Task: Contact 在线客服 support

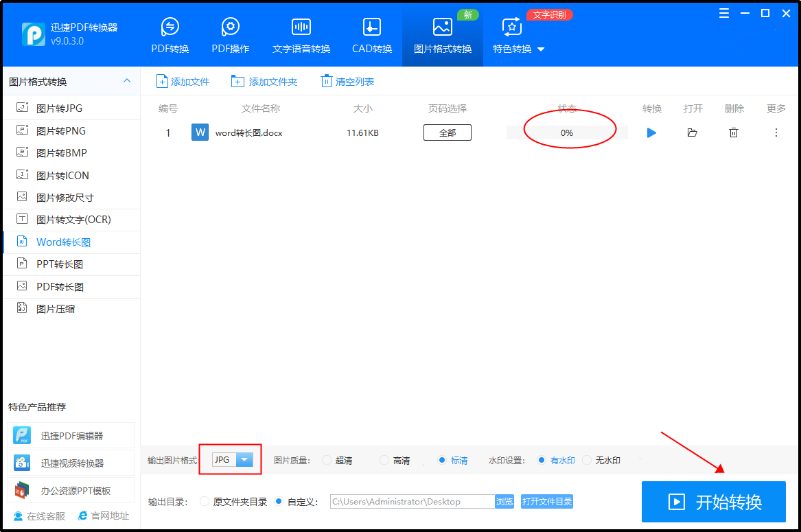Action: point(40,516)
